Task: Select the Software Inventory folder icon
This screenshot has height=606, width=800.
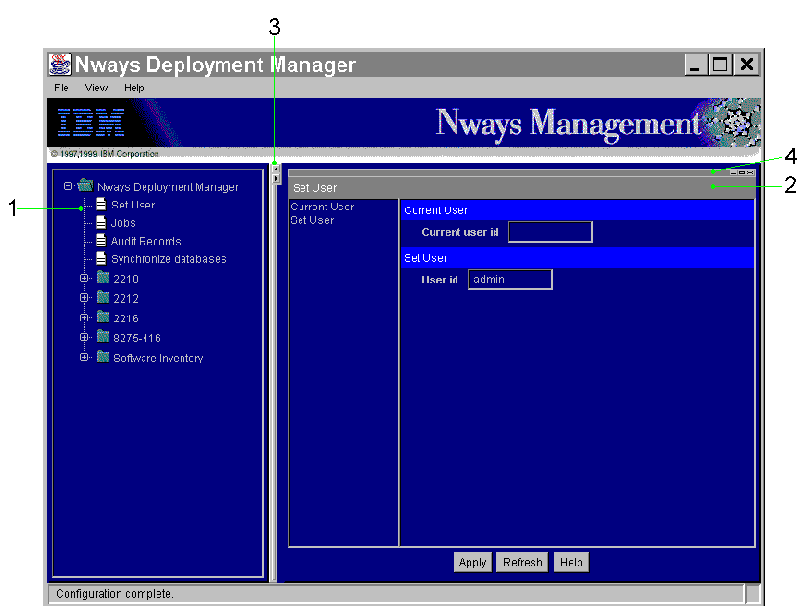Action: pyautogui.click(x=103, y=357)
